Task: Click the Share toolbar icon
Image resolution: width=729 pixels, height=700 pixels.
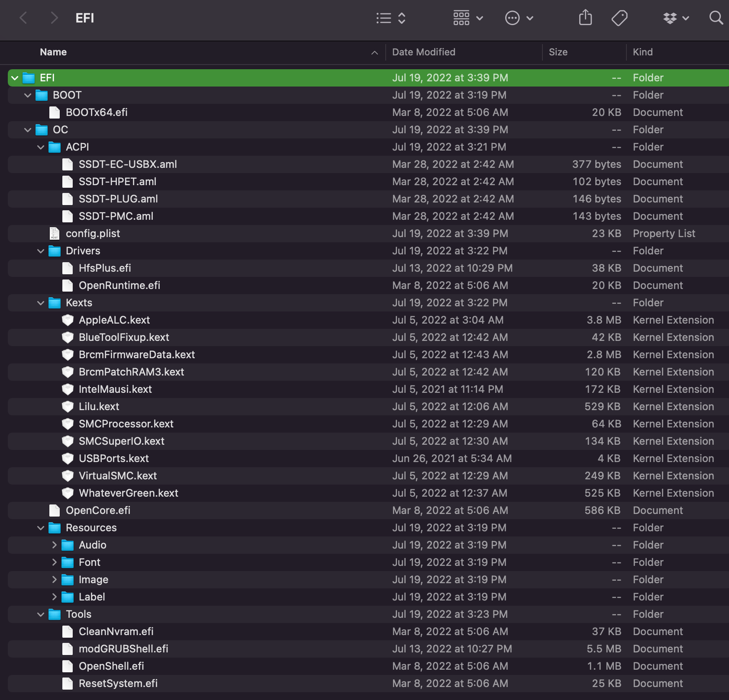Action: [x=585, y=18]
